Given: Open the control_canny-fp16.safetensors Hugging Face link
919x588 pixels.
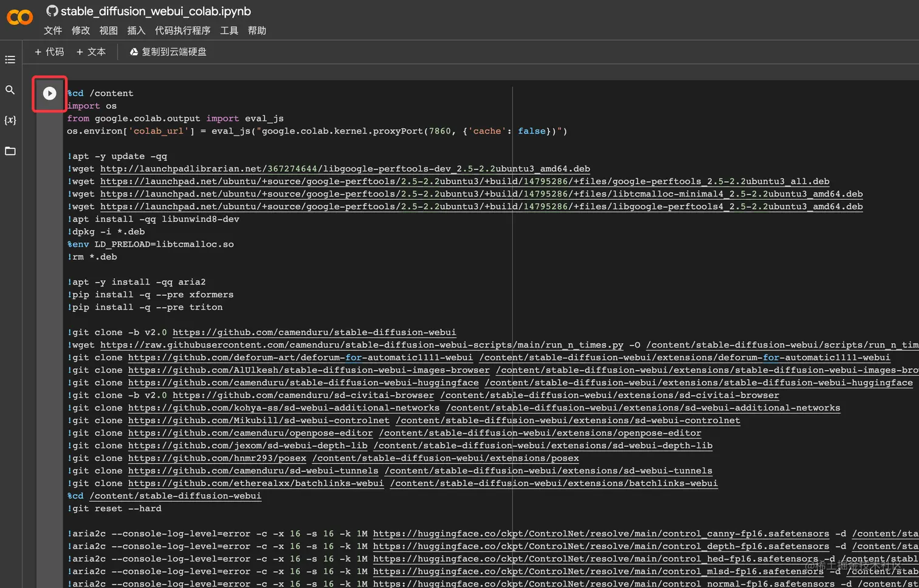Looking at the screenshot, I should pos(601,534).
